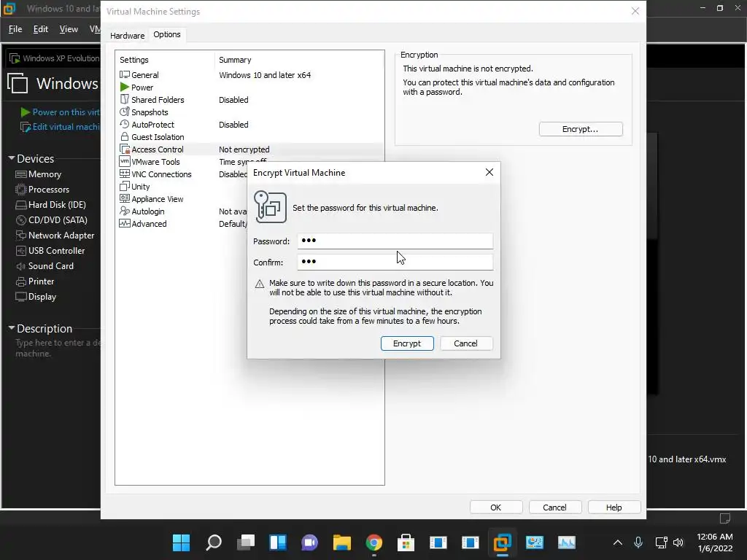The image size is (747, 560).
Task: Click the Autologin user icon
Action: coord(124,211)
